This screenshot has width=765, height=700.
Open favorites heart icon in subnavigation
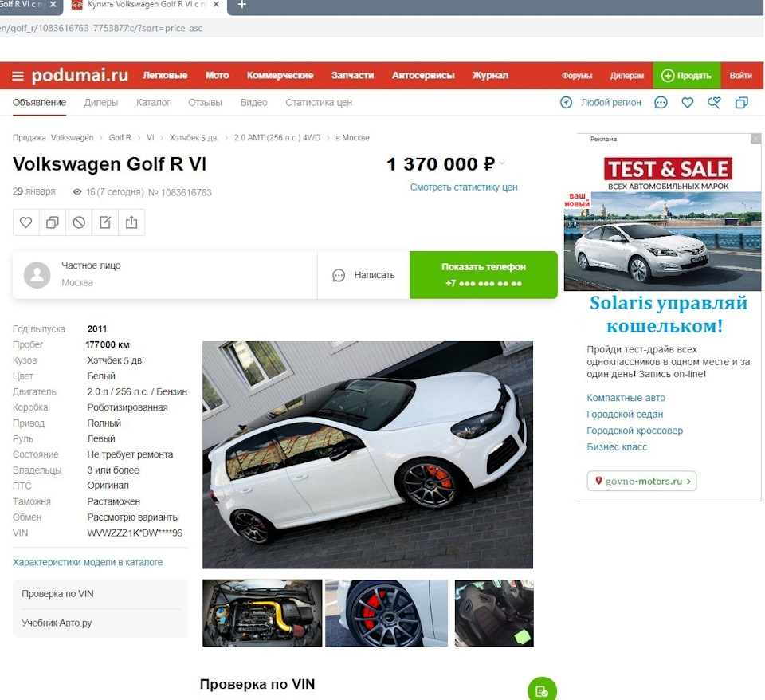coord(688,103)
